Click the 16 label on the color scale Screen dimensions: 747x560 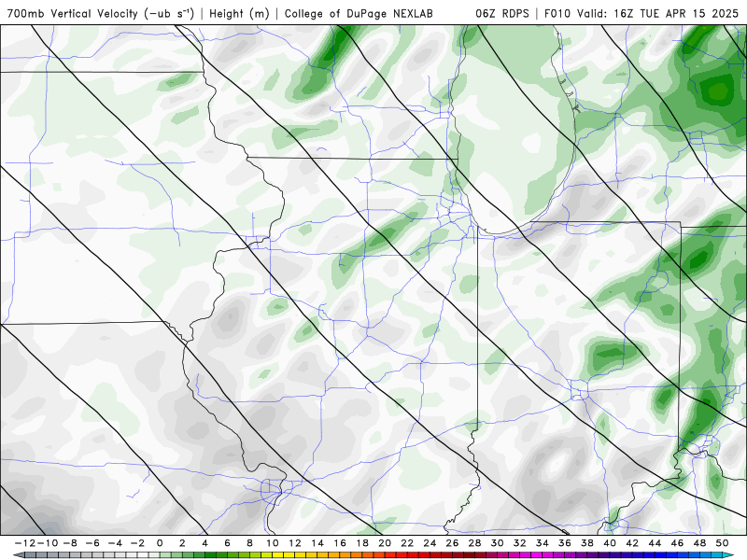(x=340, y=543)
